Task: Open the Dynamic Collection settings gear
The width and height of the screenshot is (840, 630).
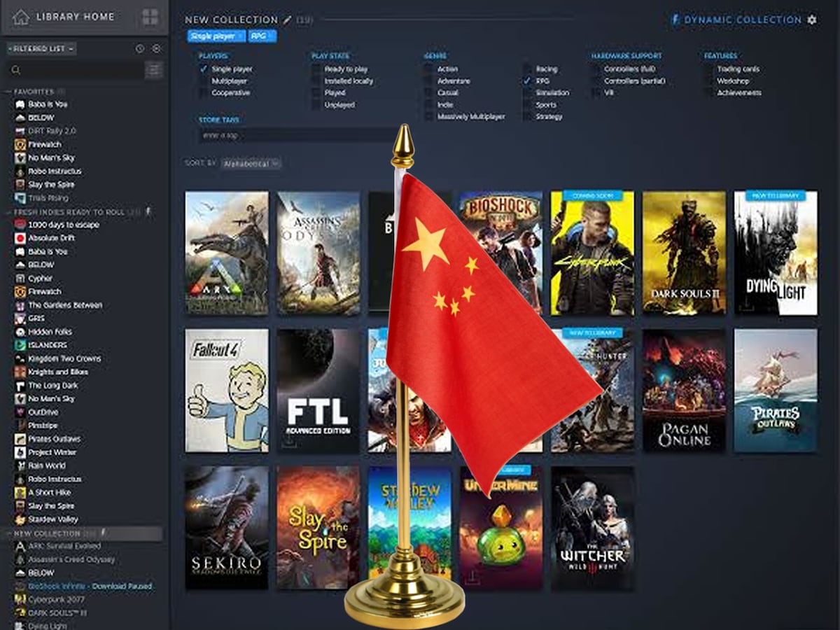Action: pyautogui.click(x=811, y=20)
